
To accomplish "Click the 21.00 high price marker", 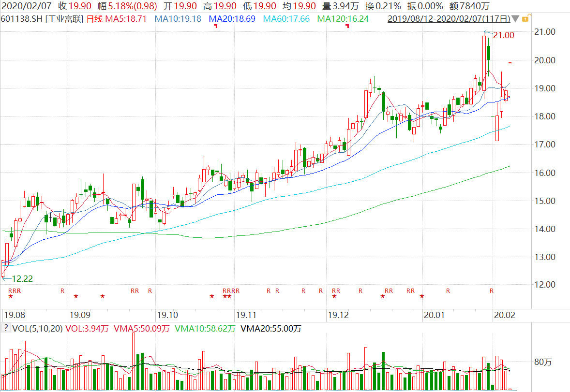I will 503,35.
